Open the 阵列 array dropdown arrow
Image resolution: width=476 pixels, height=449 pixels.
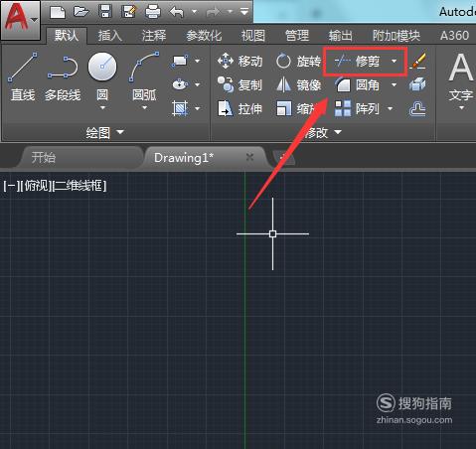point(391,108)
